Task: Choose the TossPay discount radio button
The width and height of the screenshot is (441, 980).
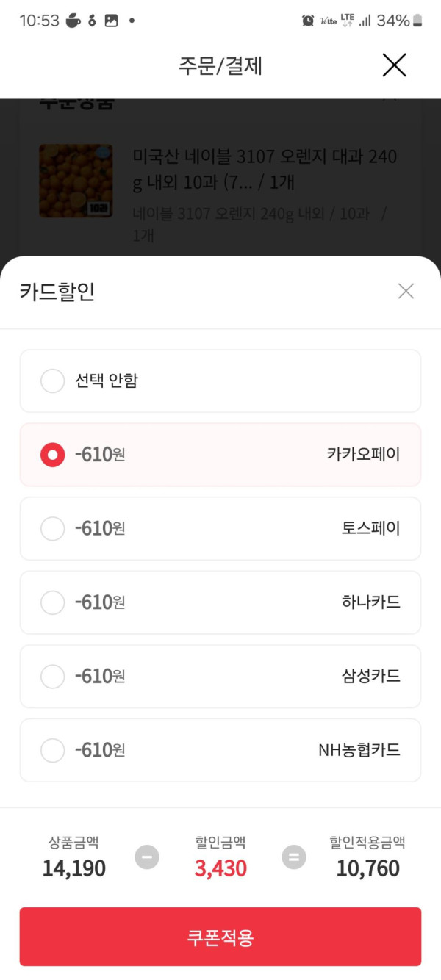Action: (52, 528)
